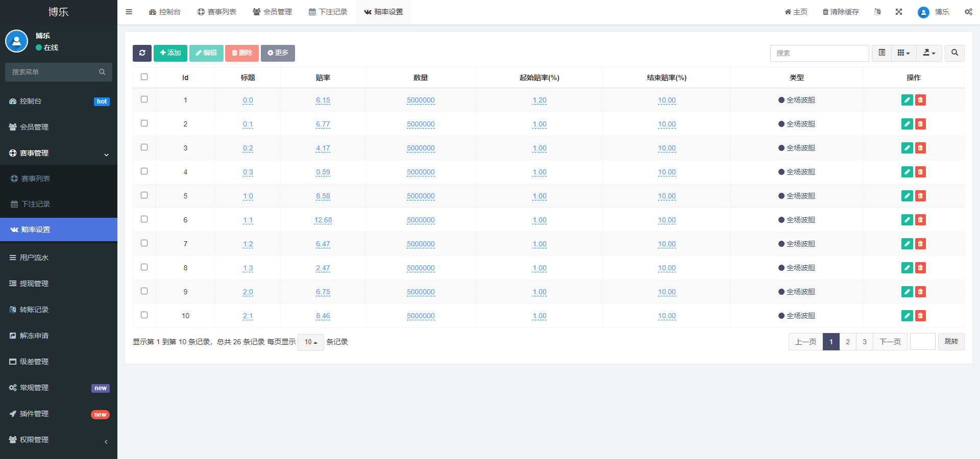Image resolution: width=980 pixels, height=459 pixels.
Task: Click the green edit icon for row 1
Action: 906,100
